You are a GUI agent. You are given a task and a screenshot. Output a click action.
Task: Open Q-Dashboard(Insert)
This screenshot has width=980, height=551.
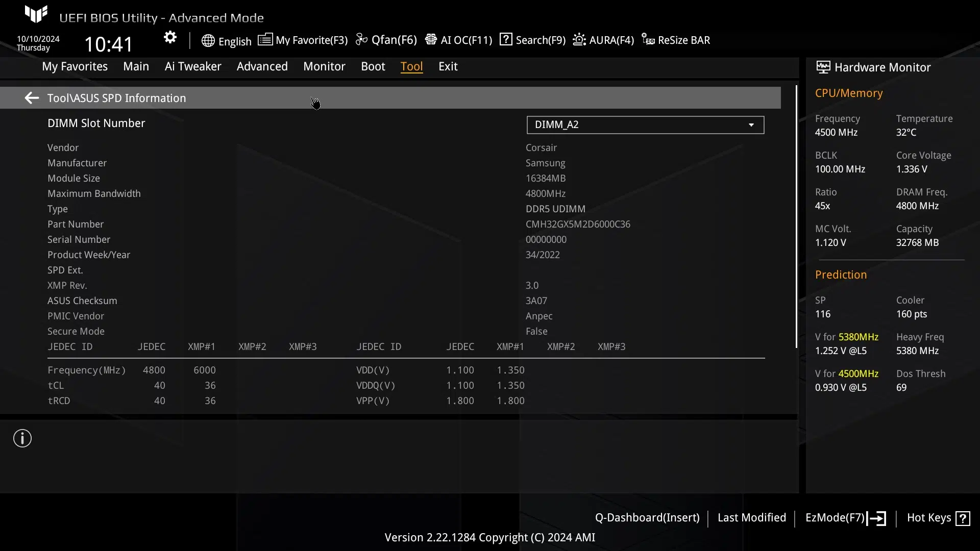(x=647, y=518)
